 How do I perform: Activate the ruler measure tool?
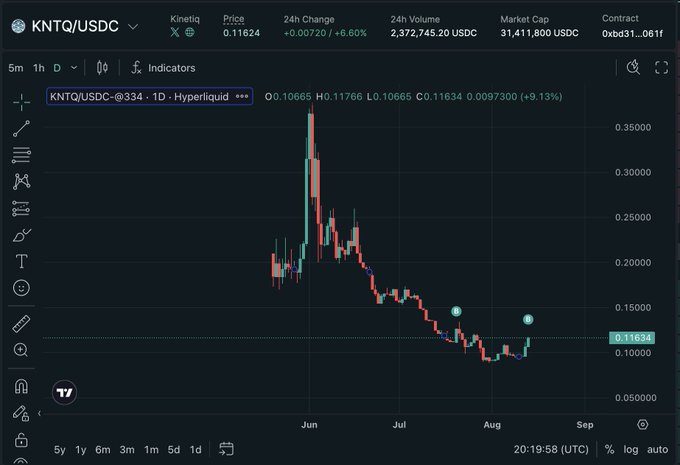pyautogui.click(x=21, y=324)
